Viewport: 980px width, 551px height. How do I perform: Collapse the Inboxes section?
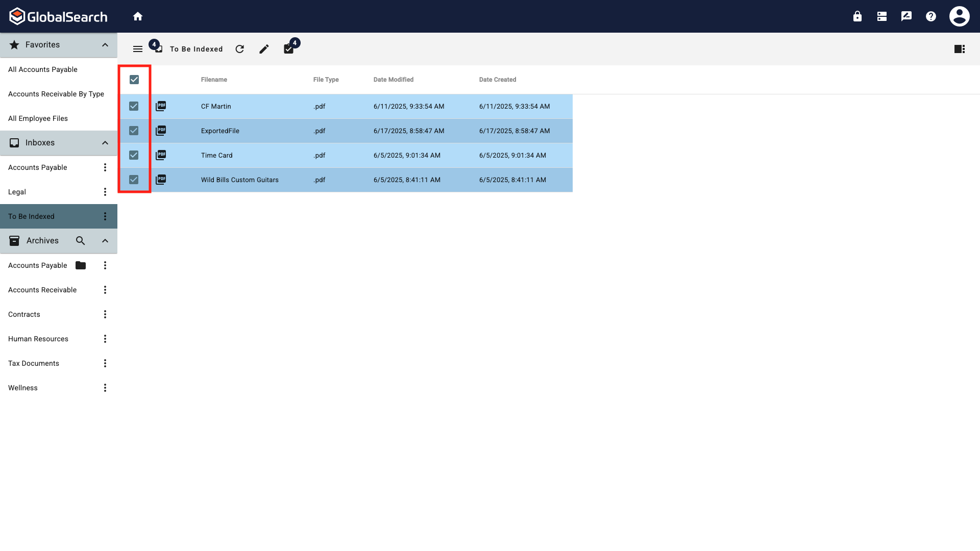tap(105, 143)
